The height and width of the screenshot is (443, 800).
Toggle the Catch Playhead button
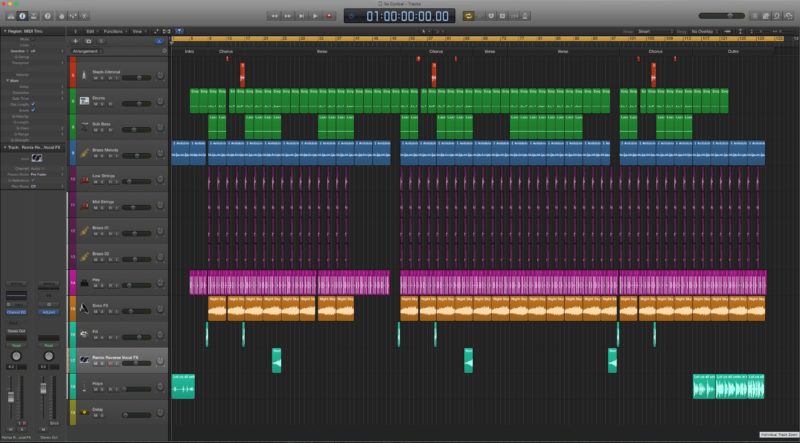tap(180, 32)
